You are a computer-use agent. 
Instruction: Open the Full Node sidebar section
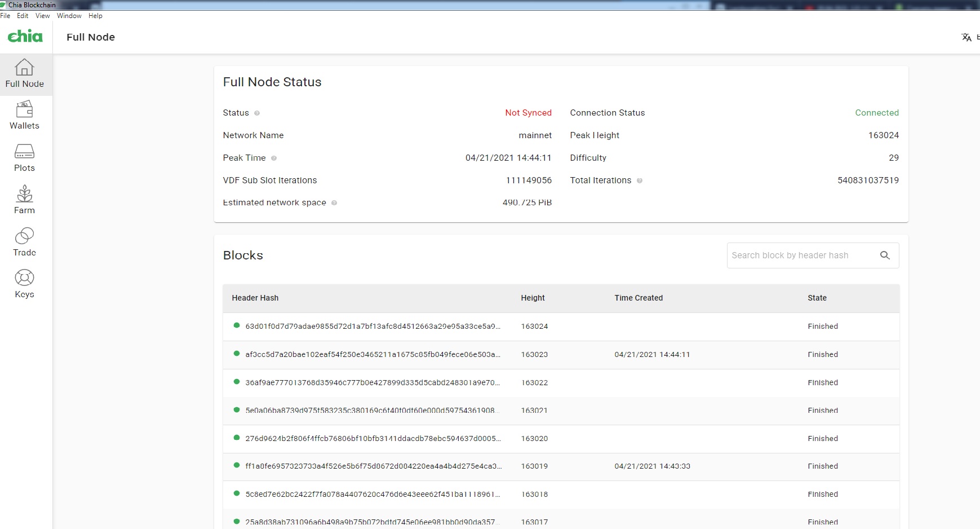coord(25,74)
